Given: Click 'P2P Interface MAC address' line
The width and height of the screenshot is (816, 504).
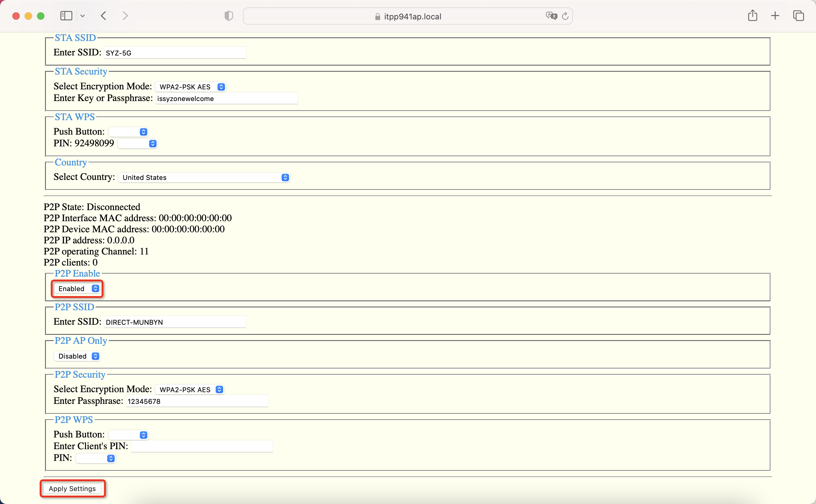Looking at the screenshot, I should click(138, 218).
